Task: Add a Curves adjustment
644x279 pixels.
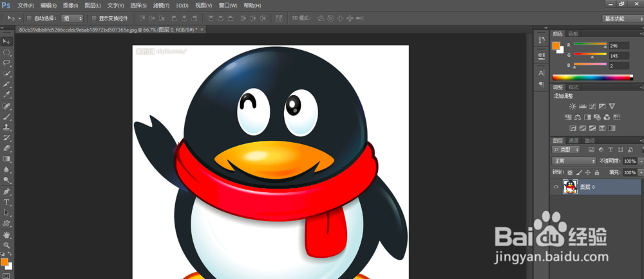Action: coord(592,107)
